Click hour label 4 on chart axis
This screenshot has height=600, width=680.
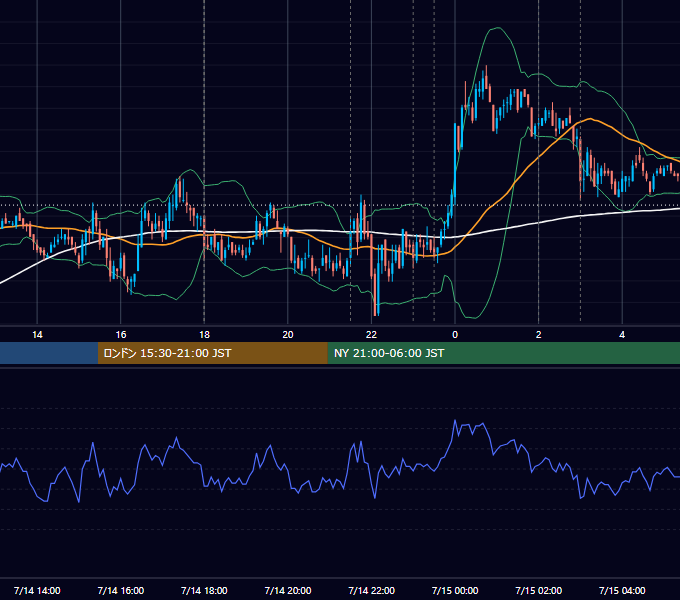(622, 335)
